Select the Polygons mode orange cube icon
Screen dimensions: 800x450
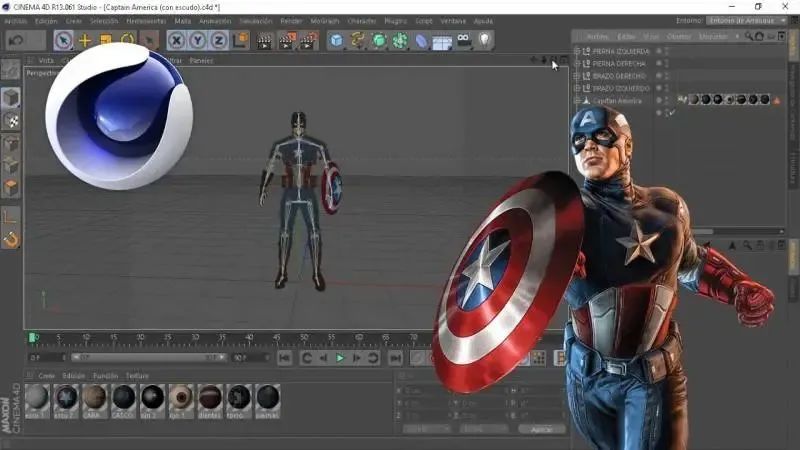click(x=11, y=188)
